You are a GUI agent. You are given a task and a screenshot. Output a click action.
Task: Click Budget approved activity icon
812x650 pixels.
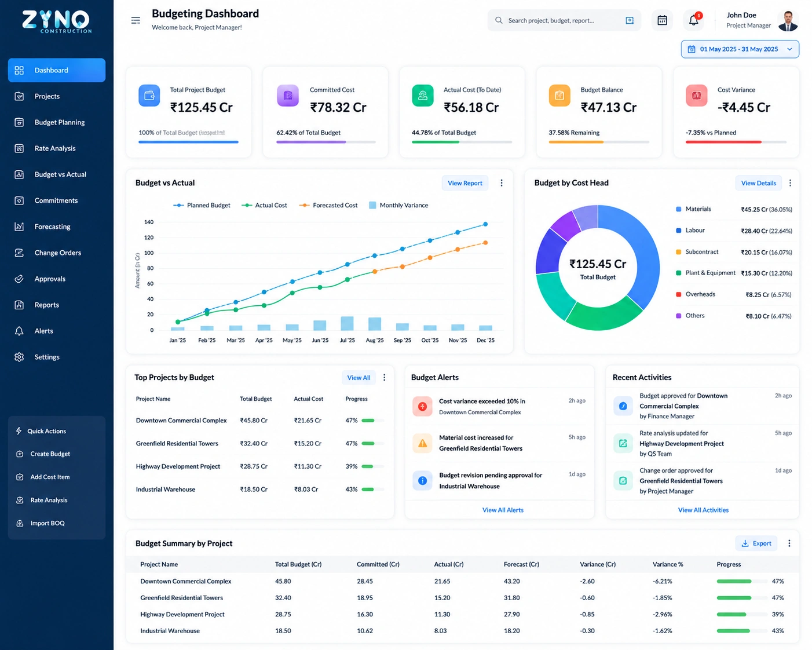tap(623, 406)
